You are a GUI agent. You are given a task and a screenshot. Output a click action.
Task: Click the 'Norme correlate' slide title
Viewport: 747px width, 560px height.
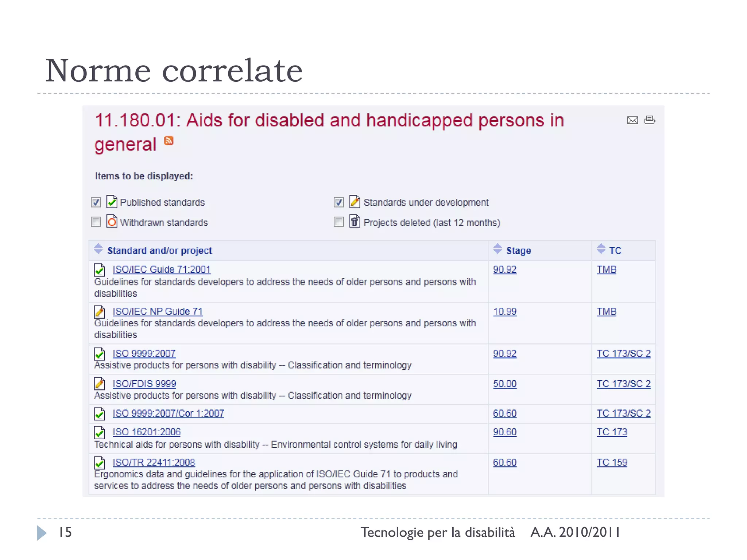(174, 70)
